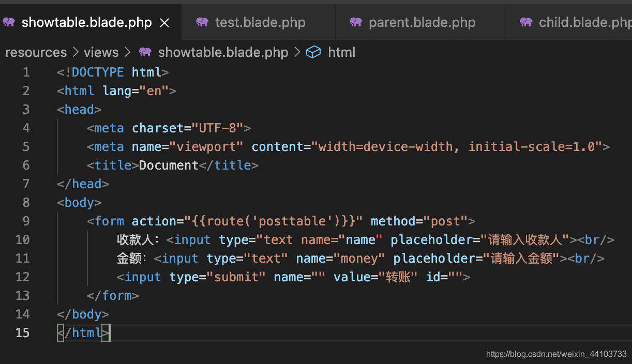Click the elephant icon on showtable.blade.php tab
The image size is (632, 364).
click(x=8, y=22)
